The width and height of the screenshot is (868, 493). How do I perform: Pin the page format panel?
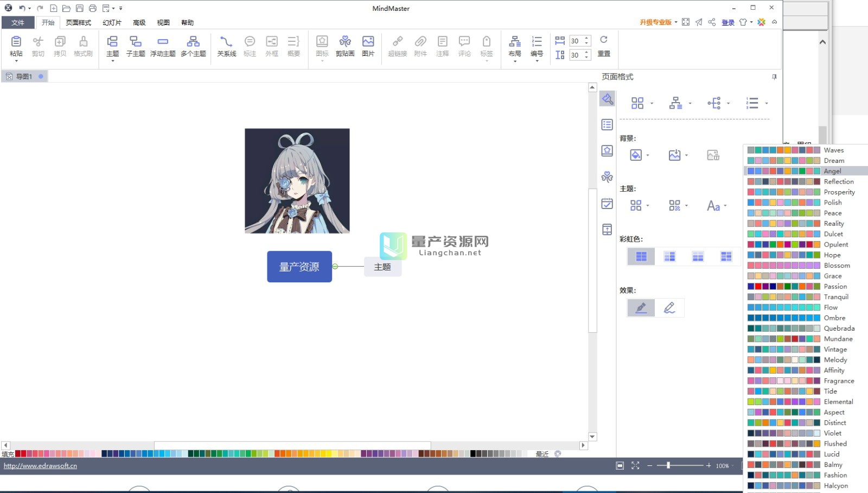coord(774,77)
